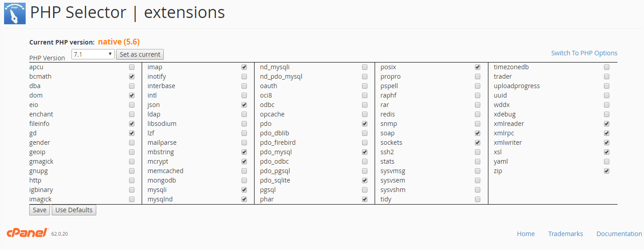Viewport: 644px width, 250px height.
Task: Click the Save button
Action: (x=40, y=210)
